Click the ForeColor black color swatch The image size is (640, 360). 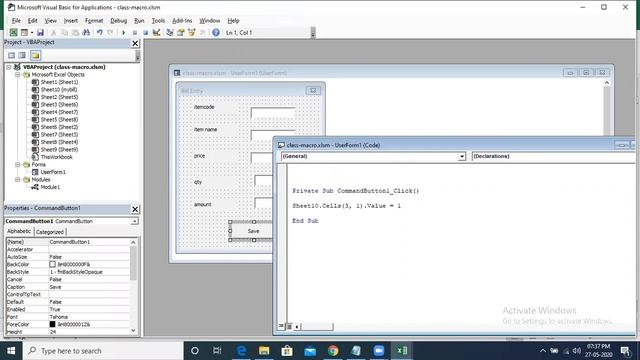pyautogui.click(x=52, y=324)
